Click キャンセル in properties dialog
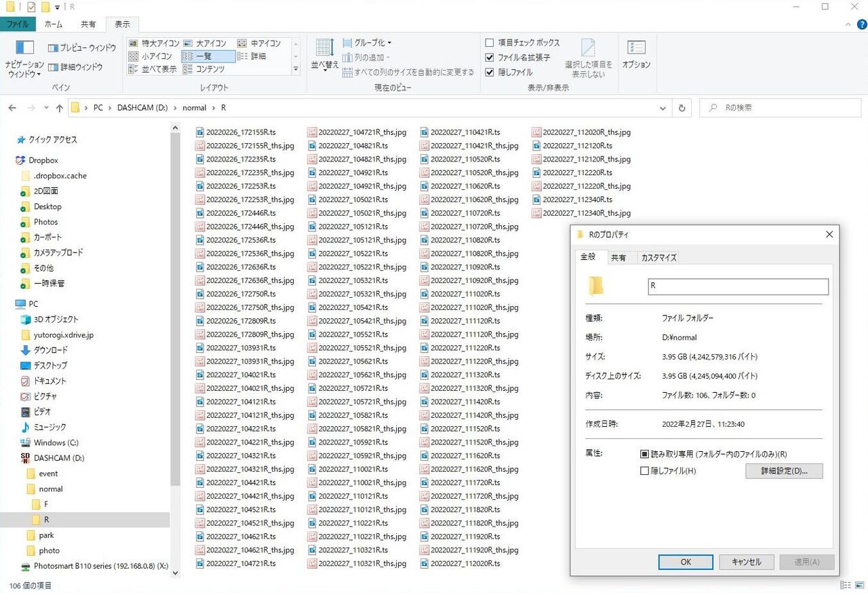This screenshot has height=593, width=868. tap(746, 562)
